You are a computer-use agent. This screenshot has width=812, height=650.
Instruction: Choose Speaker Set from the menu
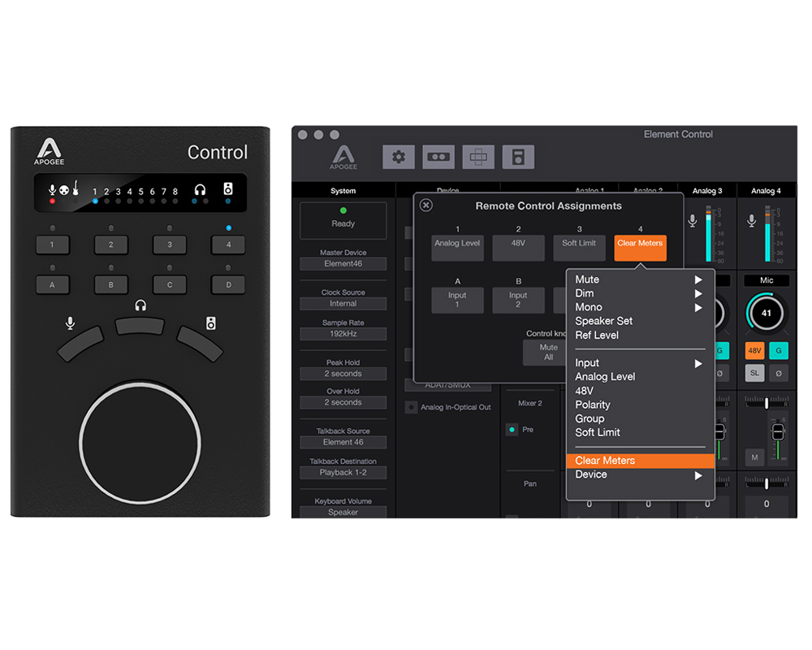coord(640,322)
